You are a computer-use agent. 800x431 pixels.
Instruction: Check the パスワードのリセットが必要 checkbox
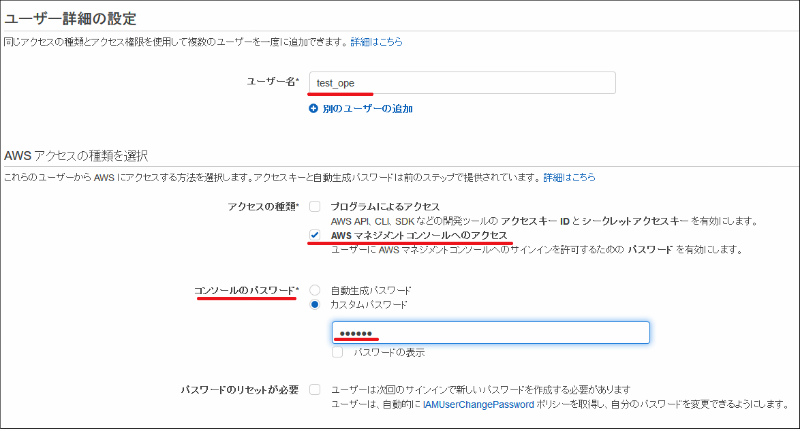315,389
